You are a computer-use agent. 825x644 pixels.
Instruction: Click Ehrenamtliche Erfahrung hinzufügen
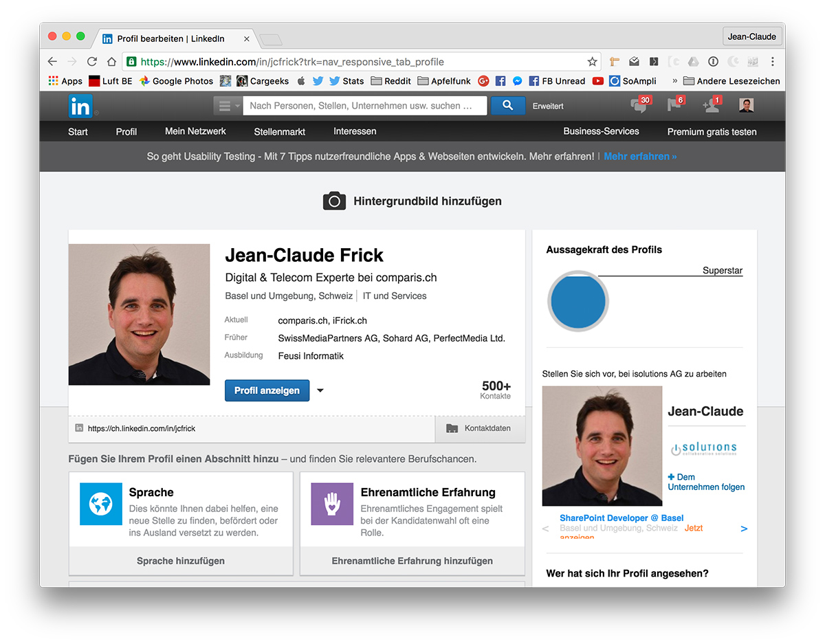click(x=412, y=561)
